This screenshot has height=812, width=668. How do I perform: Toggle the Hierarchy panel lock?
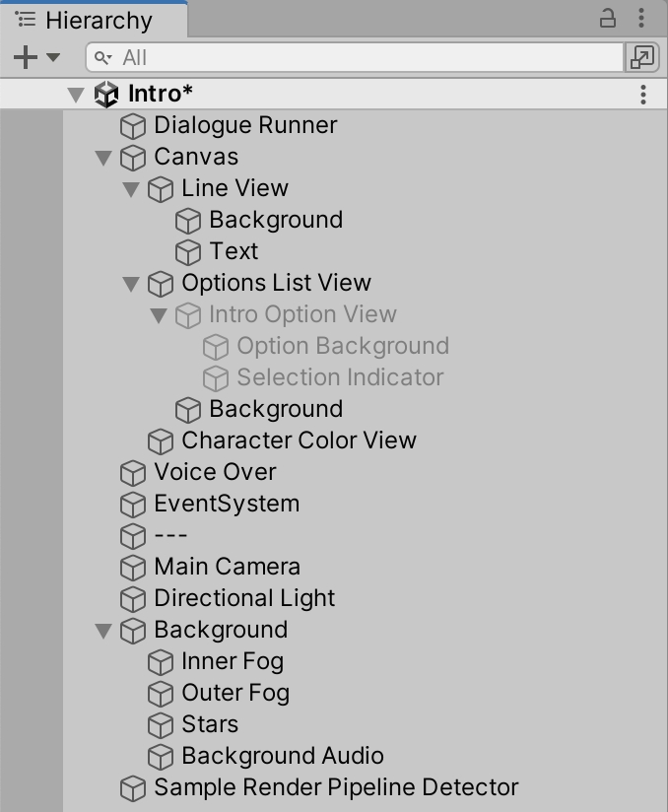(608, 18)
